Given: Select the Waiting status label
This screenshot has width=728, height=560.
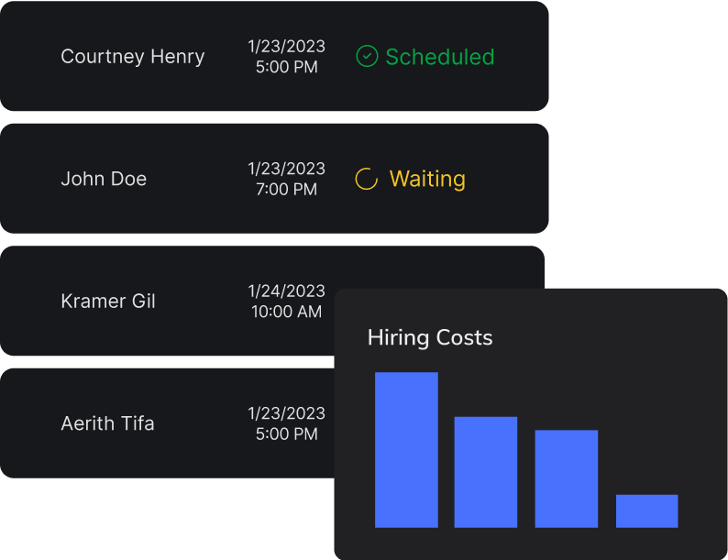Looking at the screenshot, I should (427, 179).
